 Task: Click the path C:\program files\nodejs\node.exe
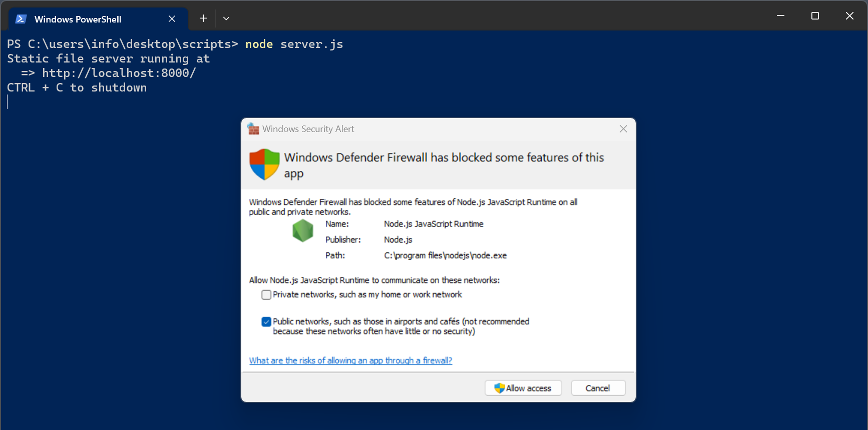[x=446, y=255]
